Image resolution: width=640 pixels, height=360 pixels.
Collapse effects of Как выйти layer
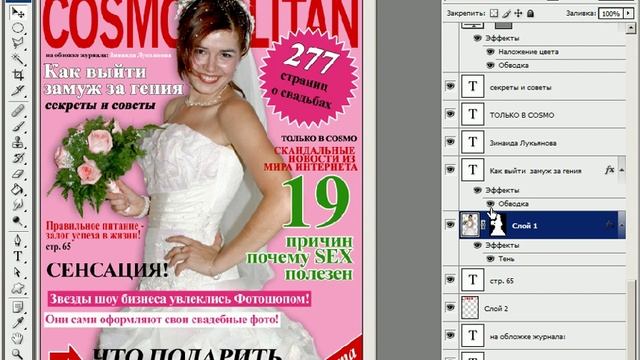622,170
